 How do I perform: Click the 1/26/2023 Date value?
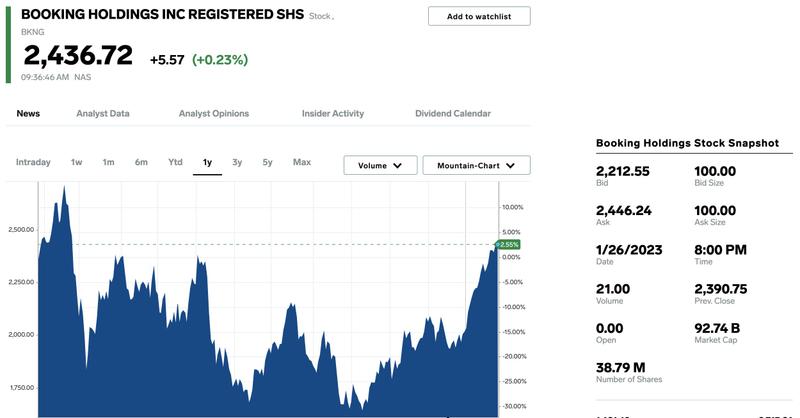point(629,250)
